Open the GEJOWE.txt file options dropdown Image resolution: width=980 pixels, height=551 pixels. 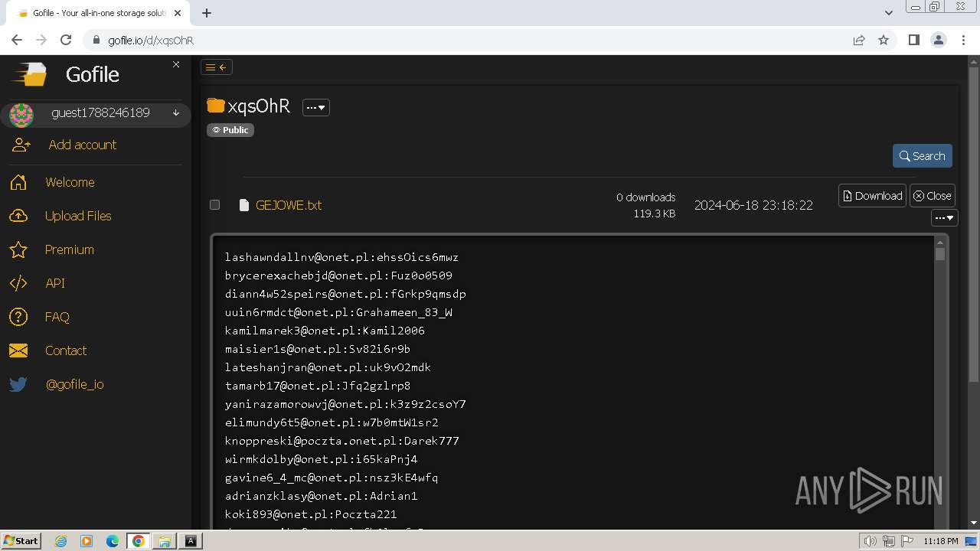pyautogui.click(x=945, y=218)
